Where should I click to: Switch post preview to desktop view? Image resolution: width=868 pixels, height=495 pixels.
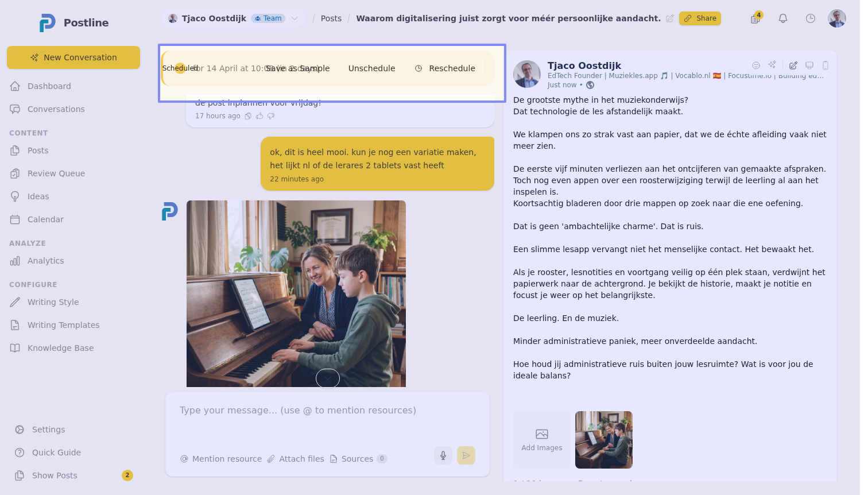(x=809, y=65)
